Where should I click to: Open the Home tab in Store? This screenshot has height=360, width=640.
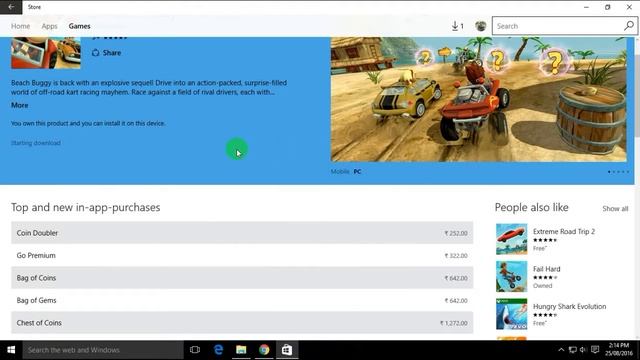(20, 26)
